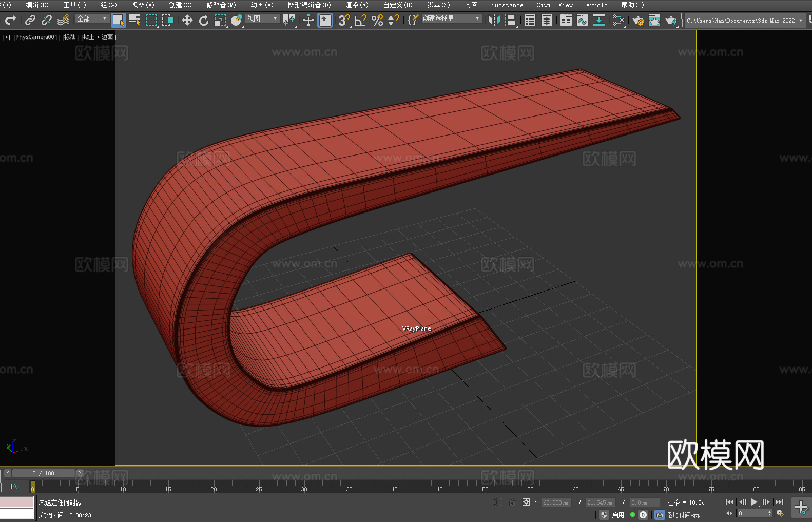This screenshot has width=812, height=522.
Task: Select the Move tool
Action: tap(187, 20)
